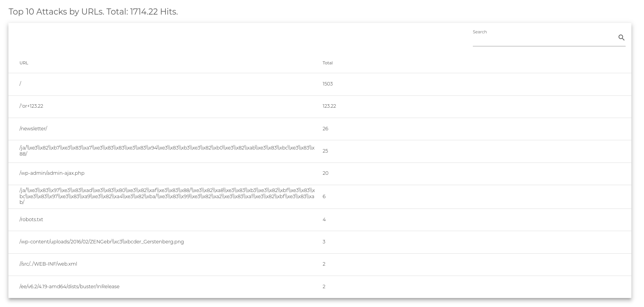Click the /newsletter/ URL entry
Screen dimensions: 644x307
[x=33, y=129]
